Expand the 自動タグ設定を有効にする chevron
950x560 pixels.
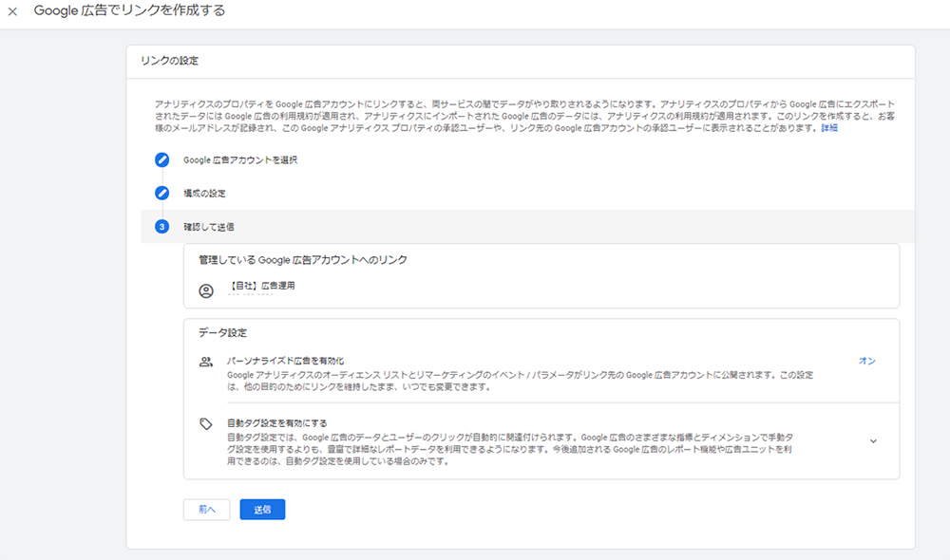[x=873, y=441]
